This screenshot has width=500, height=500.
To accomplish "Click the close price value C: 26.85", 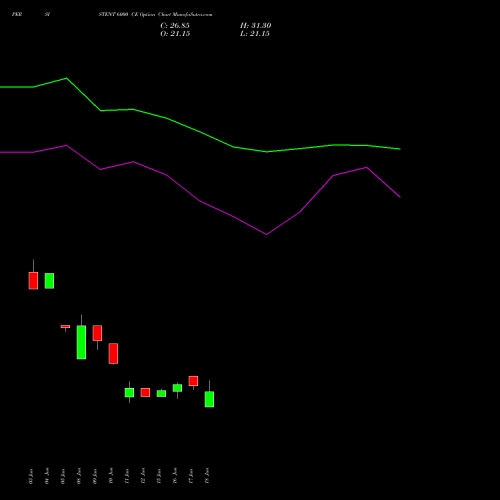I will [175, 26].
